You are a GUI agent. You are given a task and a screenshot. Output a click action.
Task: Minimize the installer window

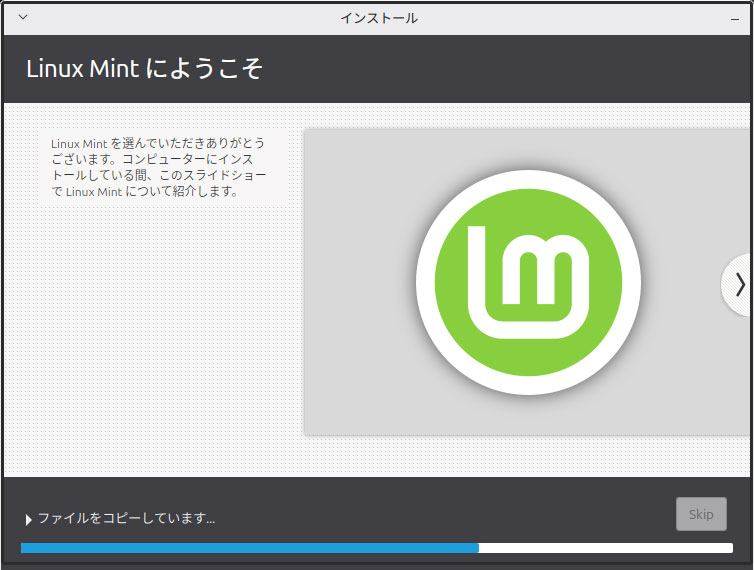point(734,19)
